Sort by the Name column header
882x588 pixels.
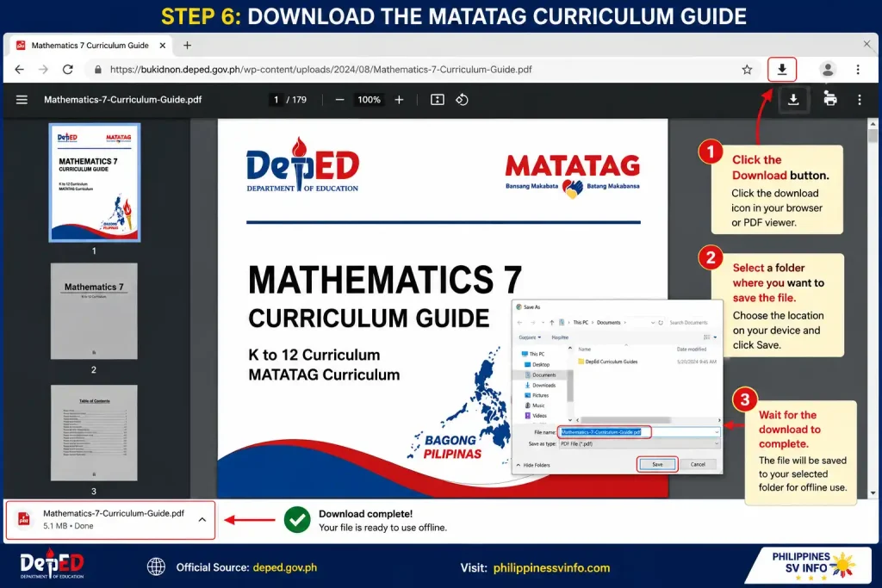585,349
